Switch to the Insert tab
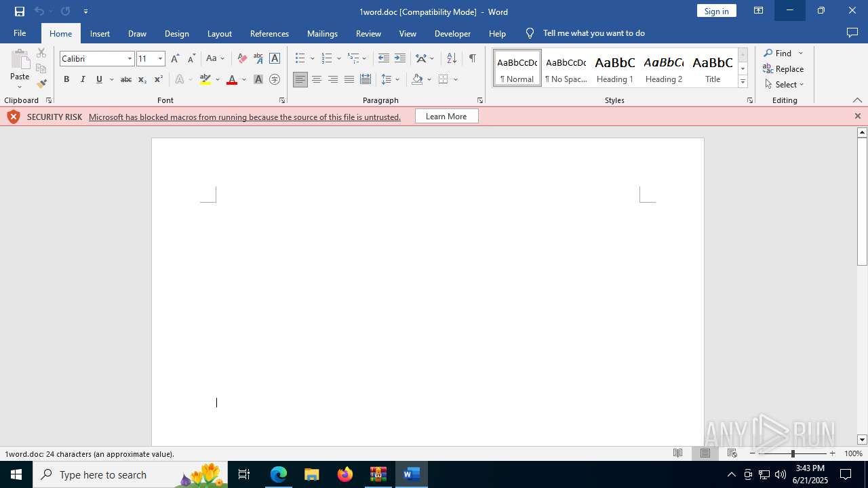Viewport: 868px width, 488px height. 100,33
